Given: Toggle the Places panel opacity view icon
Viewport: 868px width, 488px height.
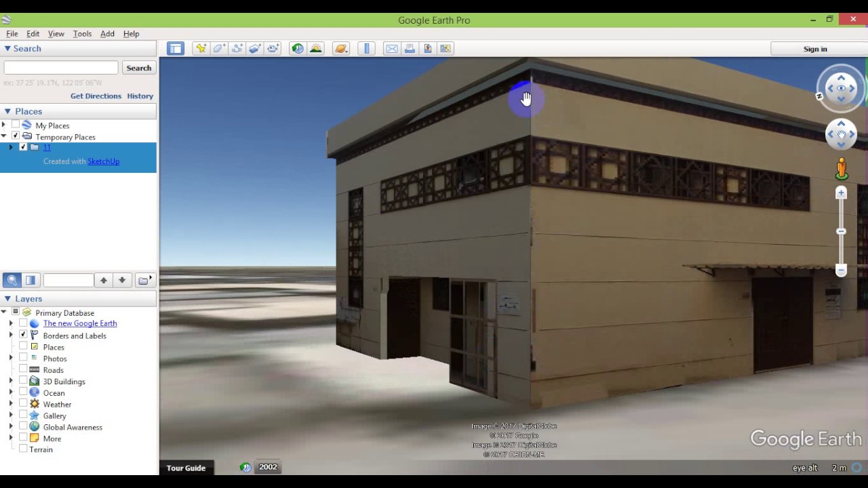Looking at the screenshot, I should (31, 280).
